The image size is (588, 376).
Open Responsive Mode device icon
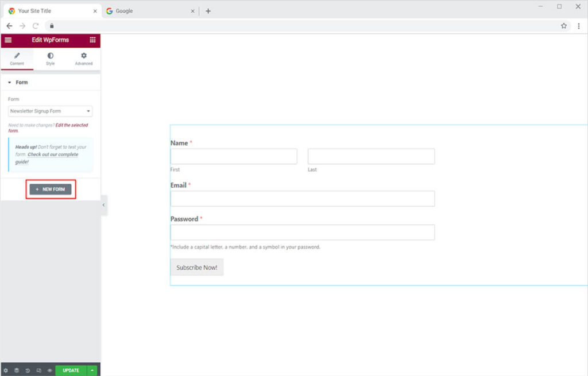pos(38,370)
